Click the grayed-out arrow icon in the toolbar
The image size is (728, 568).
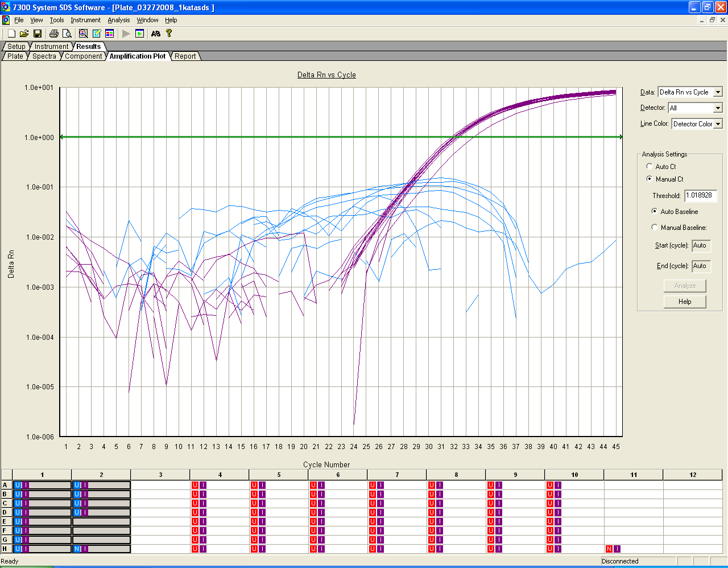126,34
